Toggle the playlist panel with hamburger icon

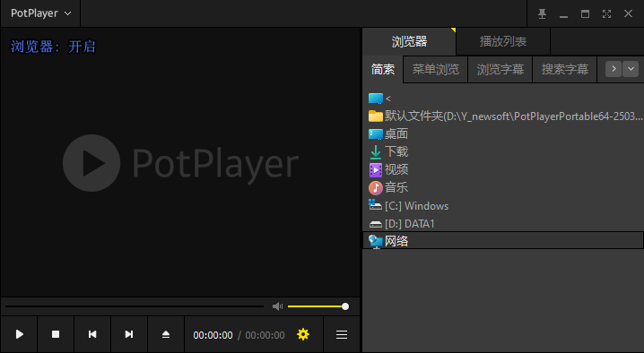point(342,334)
